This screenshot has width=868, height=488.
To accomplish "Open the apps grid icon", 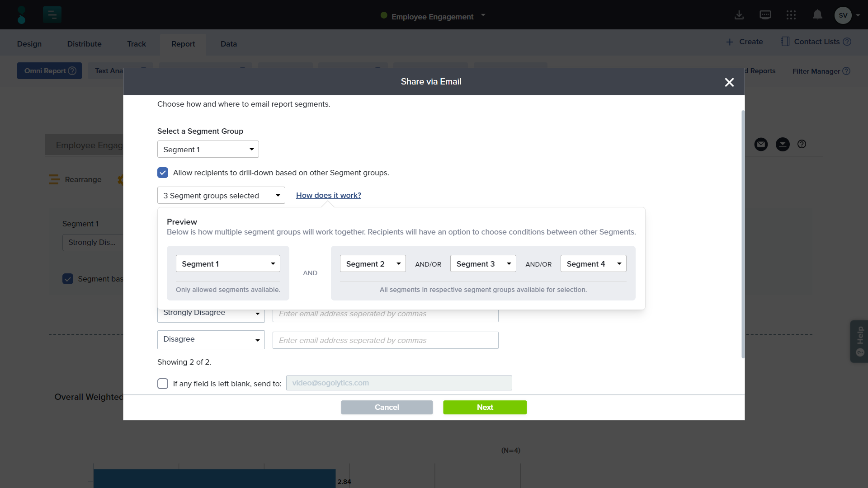I will (791, 15).
